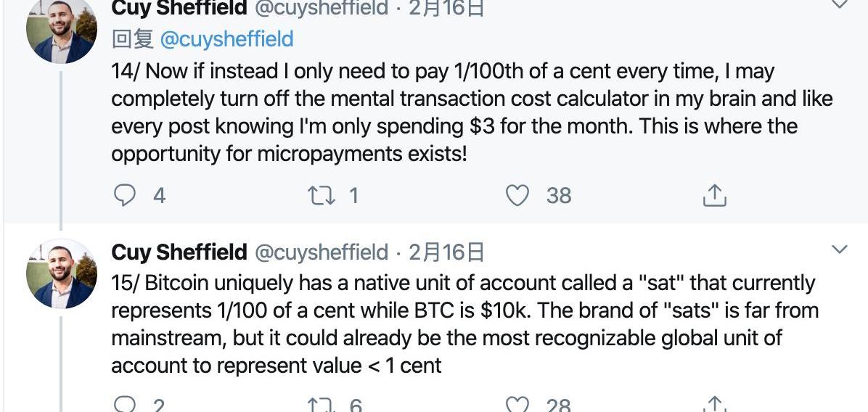
Task: View the avatar on the 15/ tweet
Action: (x=61, y=273)
